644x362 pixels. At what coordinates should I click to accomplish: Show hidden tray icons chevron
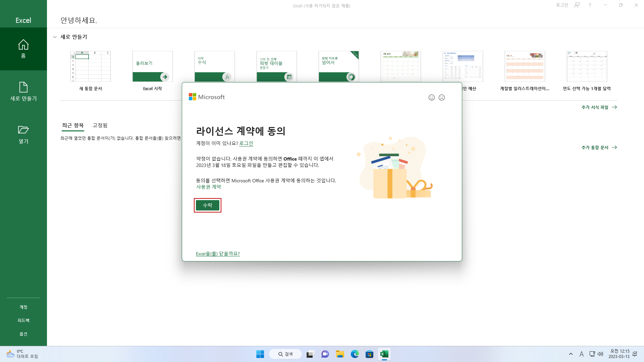tap(571, 354)
